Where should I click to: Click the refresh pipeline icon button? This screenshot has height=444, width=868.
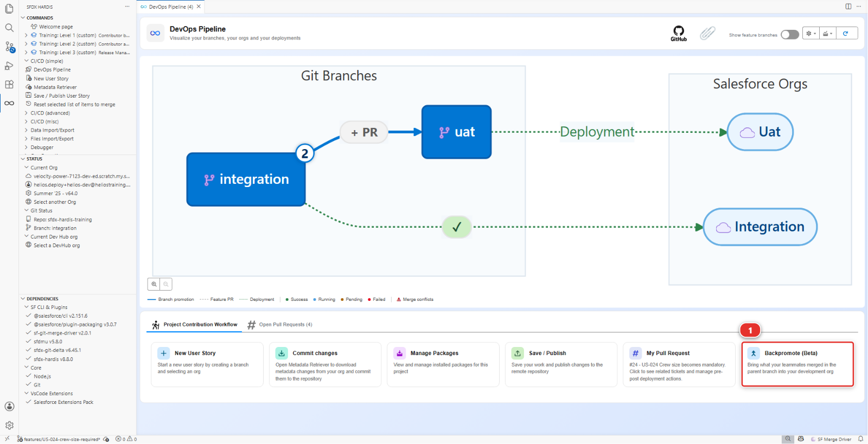point(846,34)
